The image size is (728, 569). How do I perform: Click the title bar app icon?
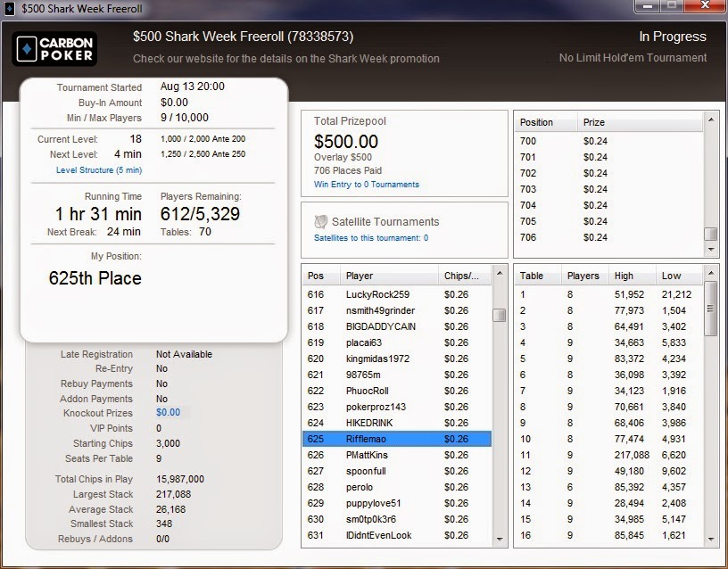coord(9,9)
